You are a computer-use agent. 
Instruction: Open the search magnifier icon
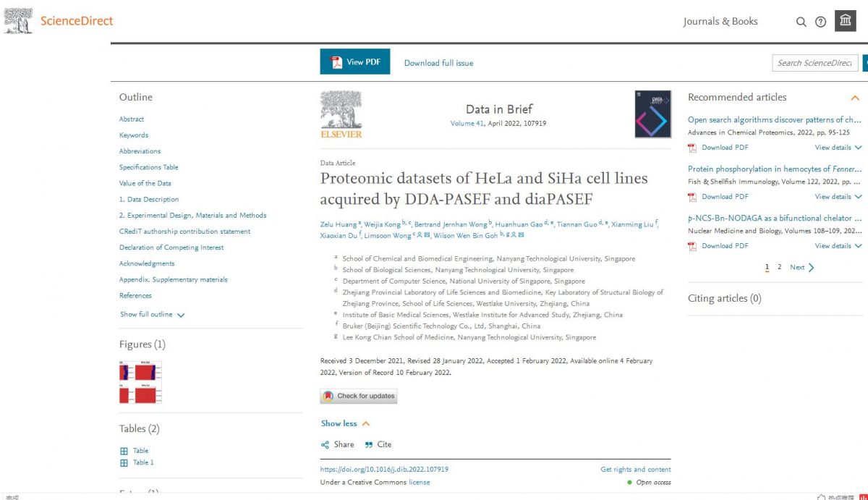coord(801,22)
